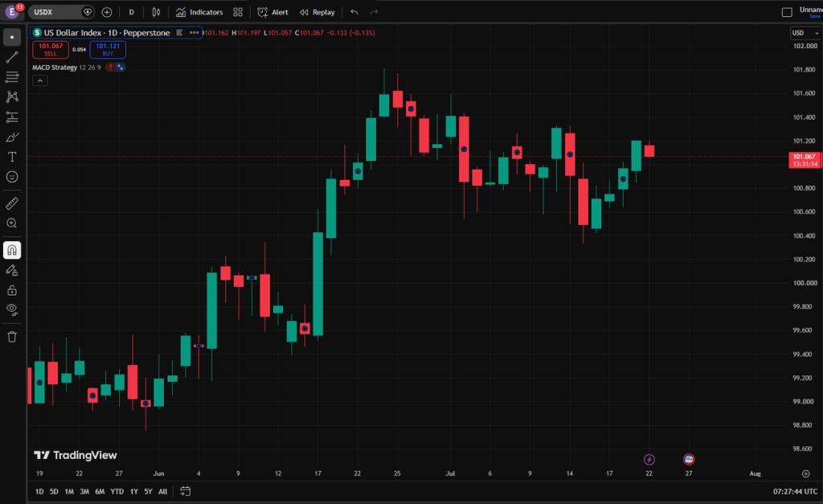
Task: Show All available data range
Action: pos(162,491)
